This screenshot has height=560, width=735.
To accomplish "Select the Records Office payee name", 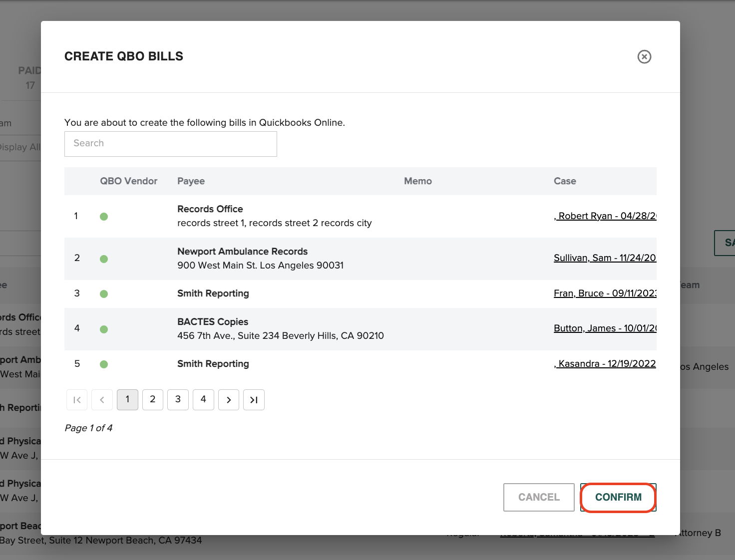I will click(x=210, y=209).
